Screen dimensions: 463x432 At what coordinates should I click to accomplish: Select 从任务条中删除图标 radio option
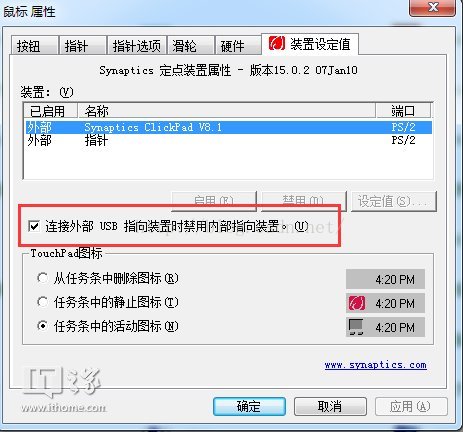coord(42,278)
